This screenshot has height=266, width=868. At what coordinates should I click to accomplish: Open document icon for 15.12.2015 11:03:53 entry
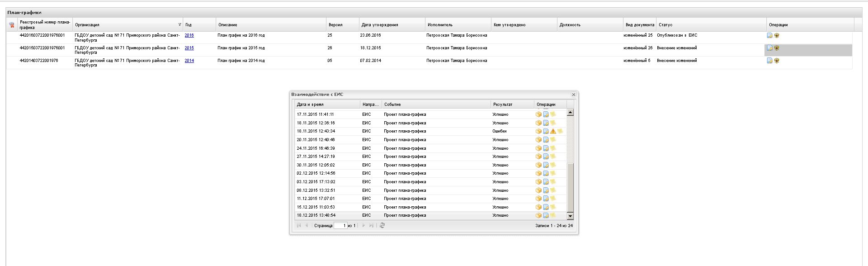point(546,207)
